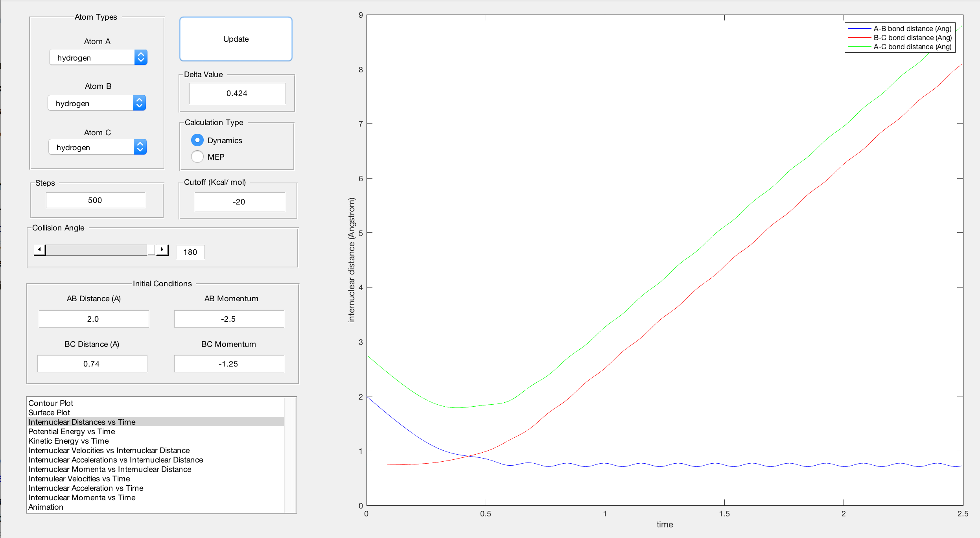Focus the Steps input box
This screenshot has width=980, height=538.
(x=95, y=200)
